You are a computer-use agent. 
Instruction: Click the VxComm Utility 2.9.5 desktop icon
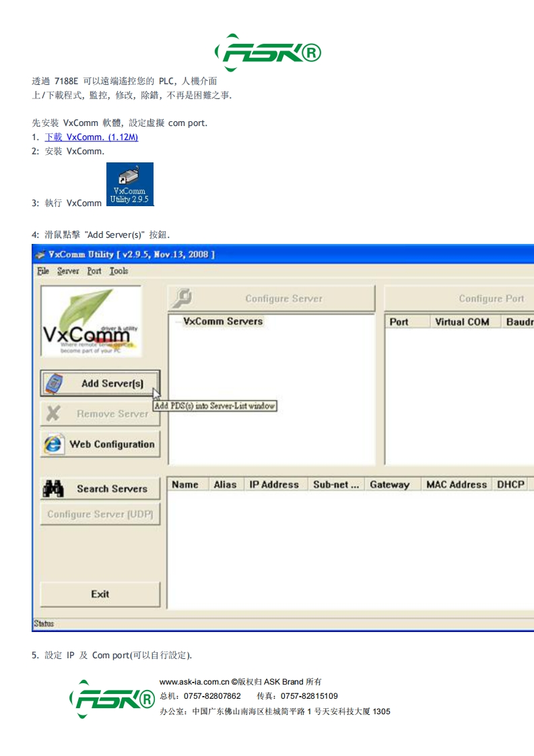click(x=129, y=184)
